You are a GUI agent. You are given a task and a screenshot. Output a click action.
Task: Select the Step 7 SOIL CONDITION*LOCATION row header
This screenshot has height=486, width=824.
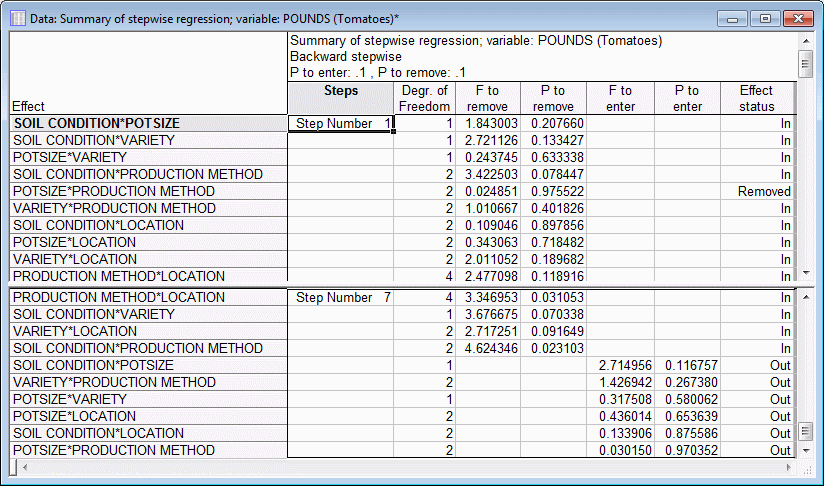pyautogui.click(x=148, y=433)
